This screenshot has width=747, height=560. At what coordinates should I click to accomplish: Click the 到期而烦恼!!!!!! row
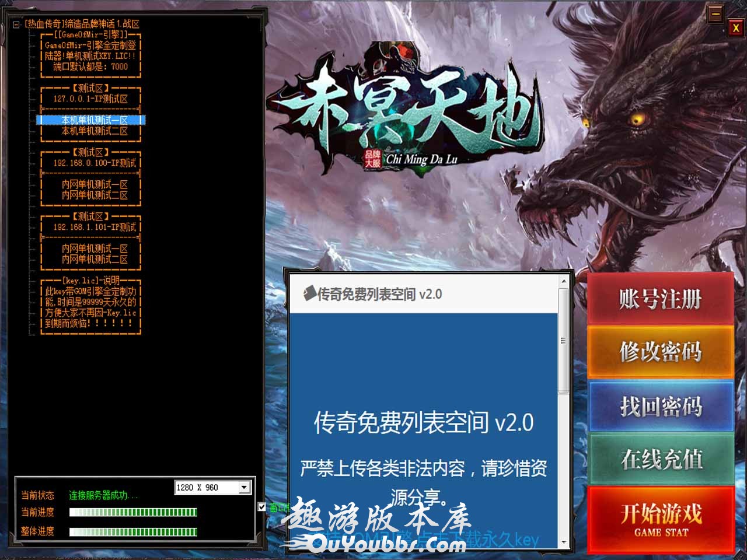(90, 323)
